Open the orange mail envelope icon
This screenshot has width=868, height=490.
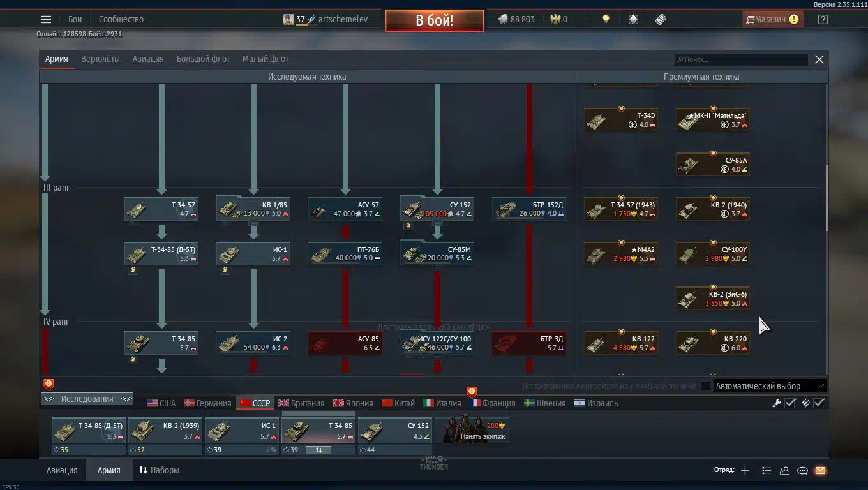click(820, 470)
